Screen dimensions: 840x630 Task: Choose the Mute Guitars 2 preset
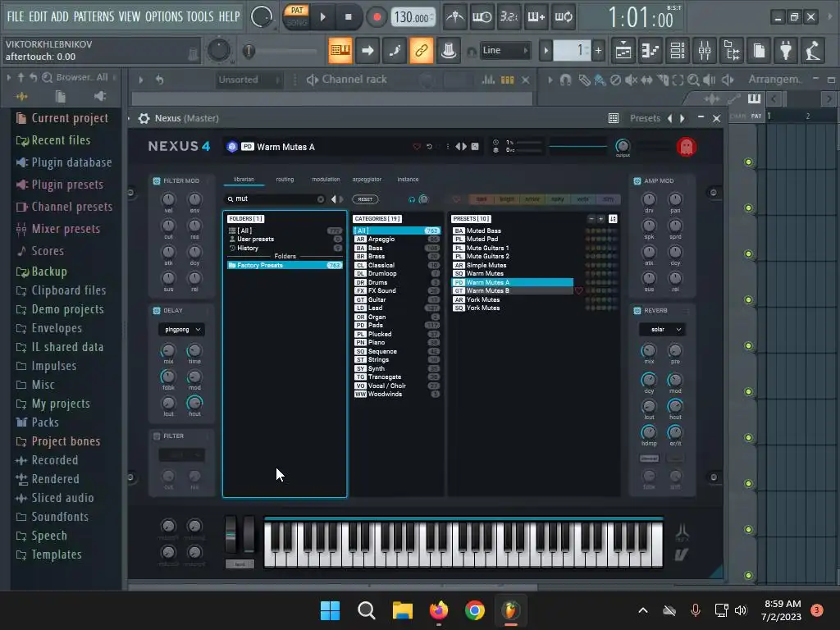click(513, 257)
